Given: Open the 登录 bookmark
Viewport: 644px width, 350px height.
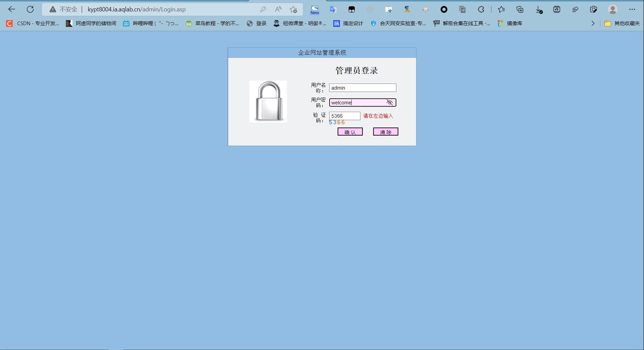Looking at the screenshot, I should (256, 23).
